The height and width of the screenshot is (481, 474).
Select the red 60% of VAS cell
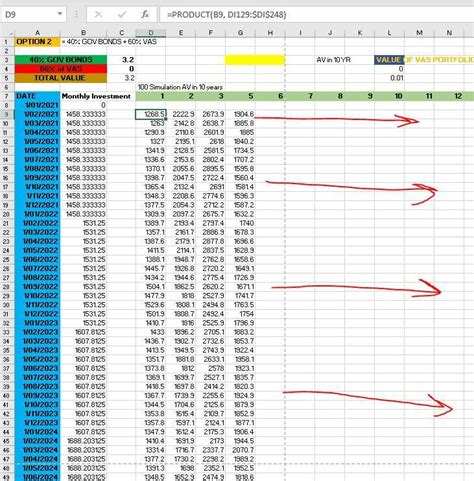coord(61,69)
